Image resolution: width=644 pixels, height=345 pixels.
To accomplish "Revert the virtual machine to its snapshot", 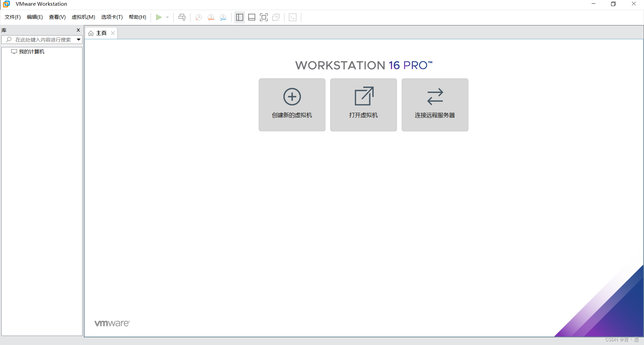I will [211, 17].
